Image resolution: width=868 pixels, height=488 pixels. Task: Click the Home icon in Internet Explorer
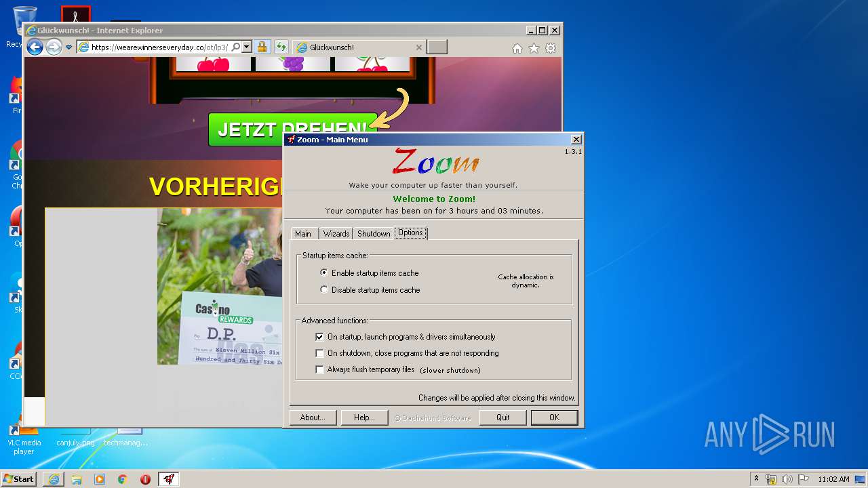(x=517, y=48)
